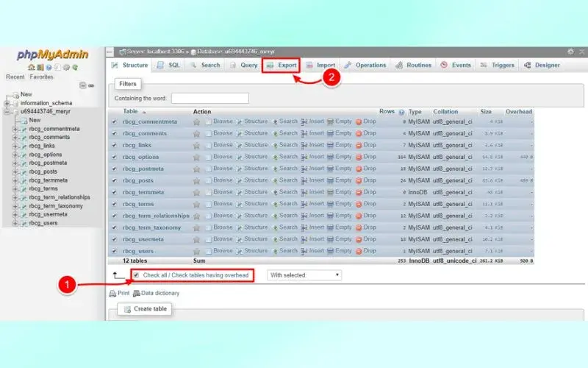Click Structure for rbcg_commentmeta table

click(x=252, y=121)
